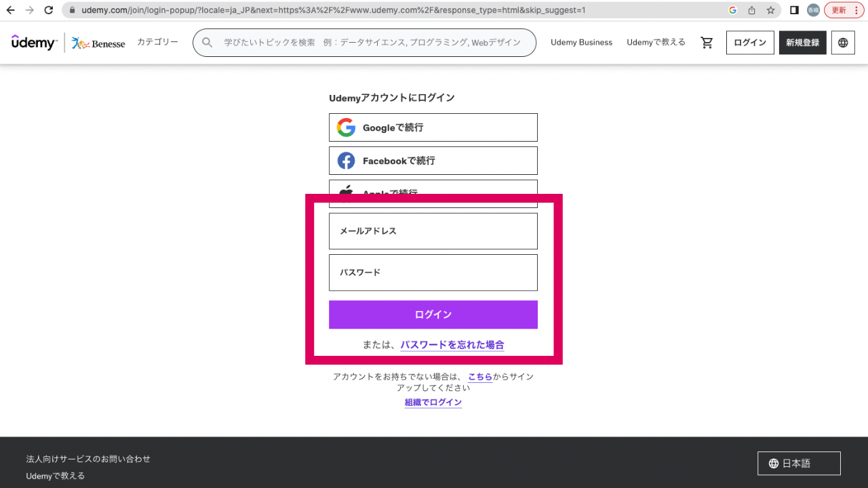This screenshot has width=868, height=488.
Task: Click the globe language icon in header
Action: click(843, 43)
